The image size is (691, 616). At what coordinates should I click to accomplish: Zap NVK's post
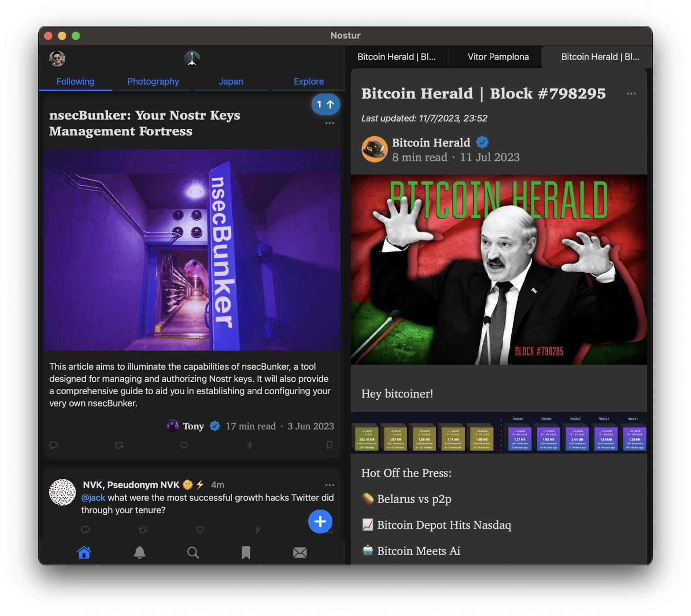[258, 529]
